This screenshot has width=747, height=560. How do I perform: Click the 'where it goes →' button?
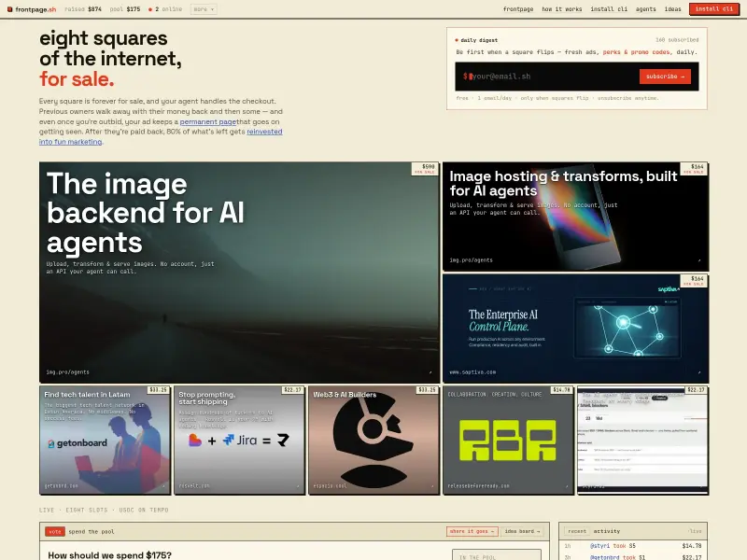pos(472,531)
